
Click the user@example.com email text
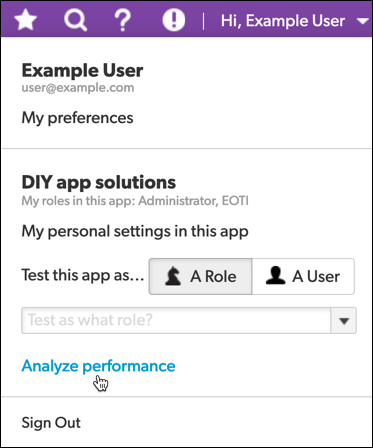point(78,88)
